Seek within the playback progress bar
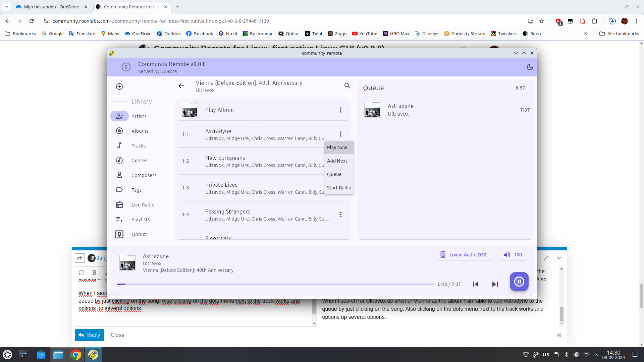Image resolution: width=644 pixels, height=362 pixels. tap(276, 284)
